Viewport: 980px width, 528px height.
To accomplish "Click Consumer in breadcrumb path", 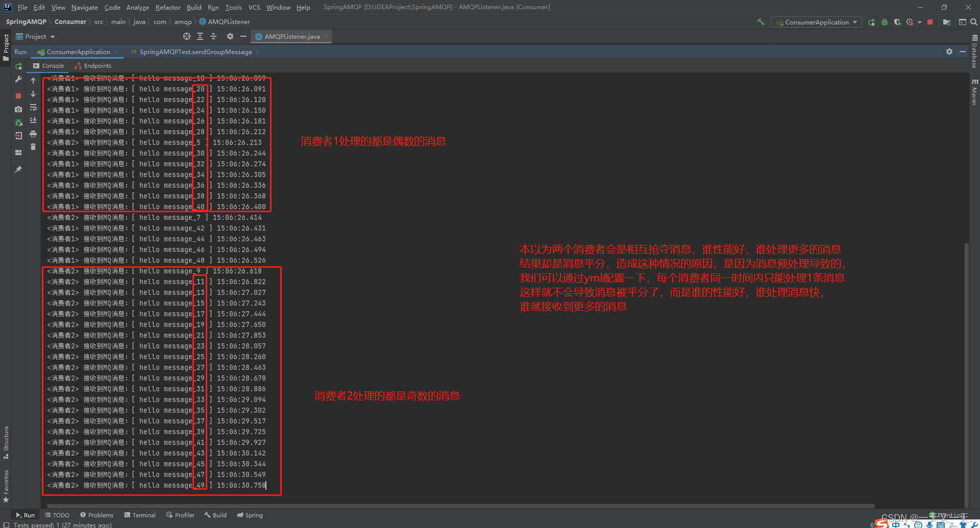I will [70, 22].
